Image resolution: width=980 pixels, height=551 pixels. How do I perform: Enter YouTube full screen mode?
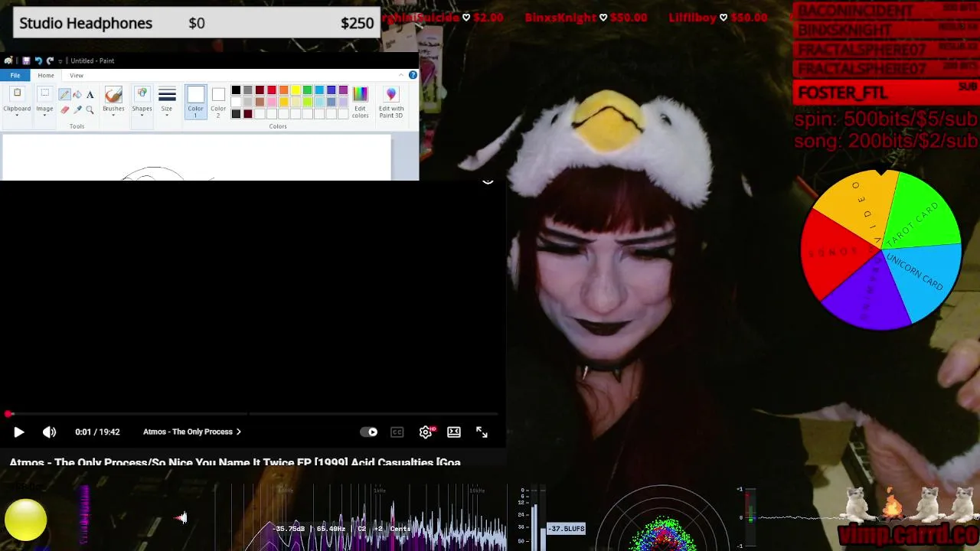(482, 432)
